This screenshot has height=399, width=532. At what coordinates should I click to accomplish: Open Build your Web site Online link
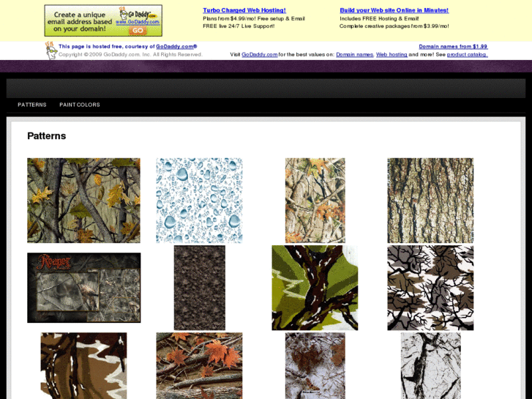(394, 10)
